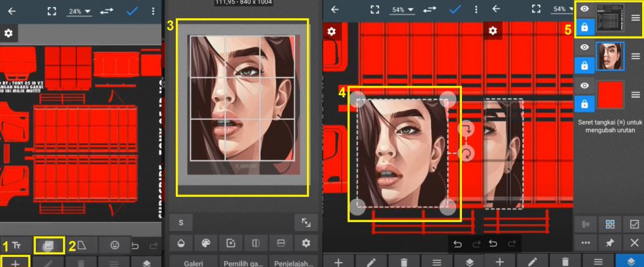
Task: Open the three-dot overflow menu on the 24% zoom screen
Action: point(153,11)
